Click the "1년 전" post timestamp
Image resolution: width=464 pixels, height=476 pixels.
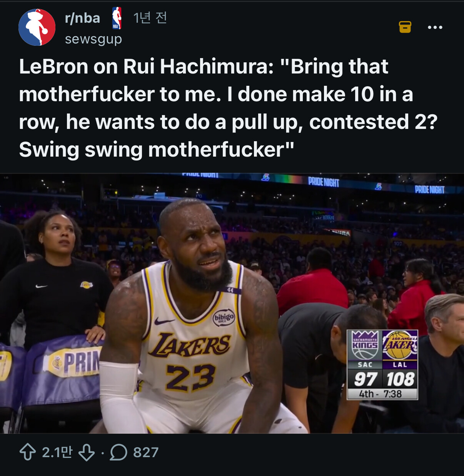pos(150,18)
